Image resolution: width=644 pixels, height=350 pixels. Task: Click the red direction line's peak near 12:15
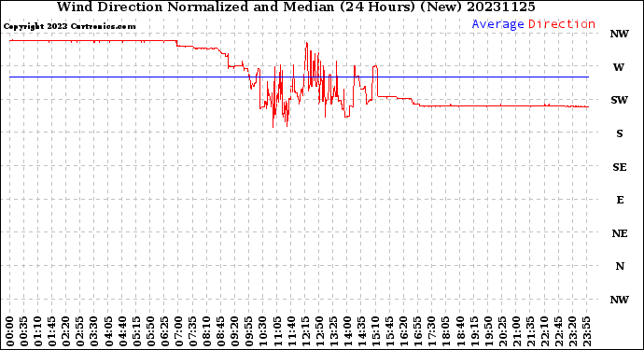[x=306, y=43]
